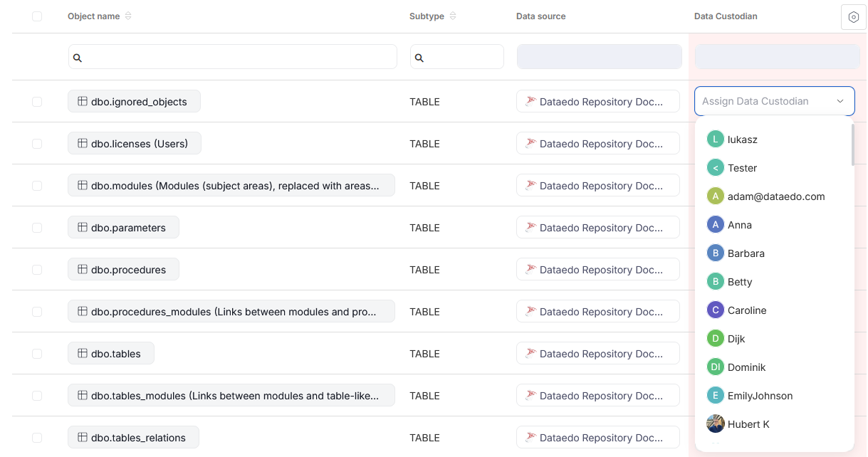Viewport: 868px width, 457px height.
Task: Click the green Dijk avatar icon
Action: (x=715, y=339)
